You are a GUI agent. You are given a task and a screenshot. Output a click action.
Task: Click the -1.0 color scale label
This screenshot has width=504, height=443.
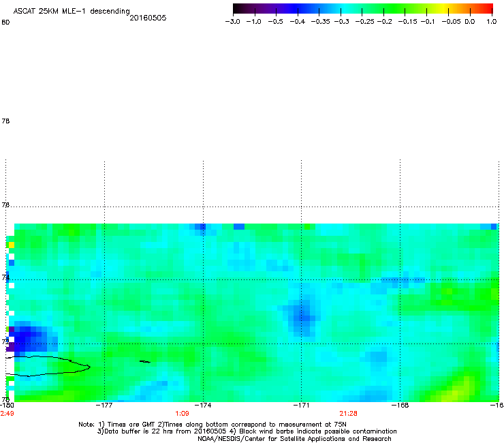pos(253,22)
